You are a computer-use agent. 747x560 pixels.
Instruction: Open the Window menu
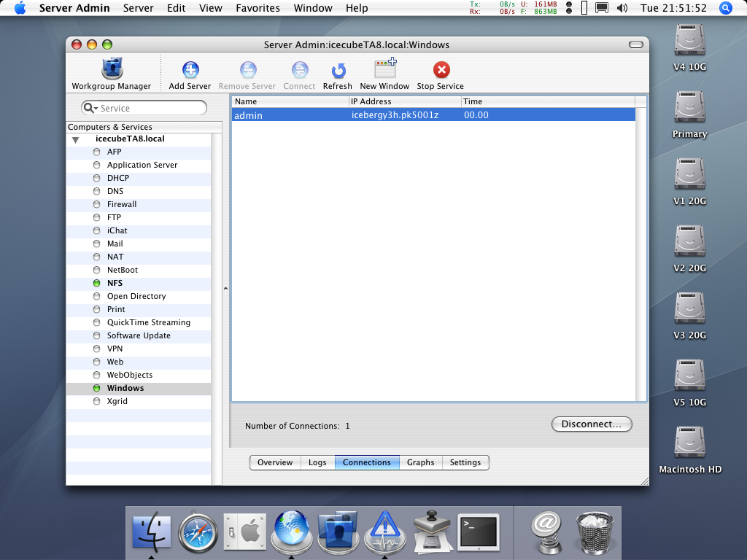(313, 8)
